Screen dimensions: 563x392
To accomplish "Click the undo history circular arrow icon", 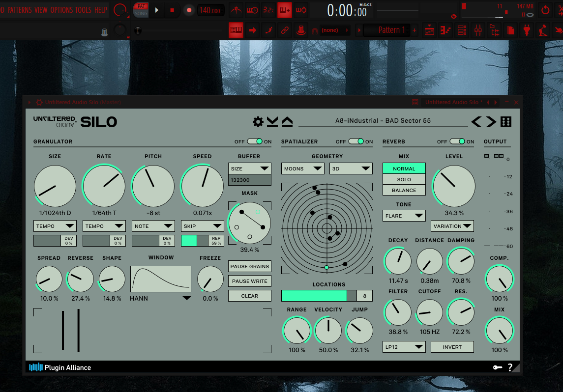I will pos(545,10).
